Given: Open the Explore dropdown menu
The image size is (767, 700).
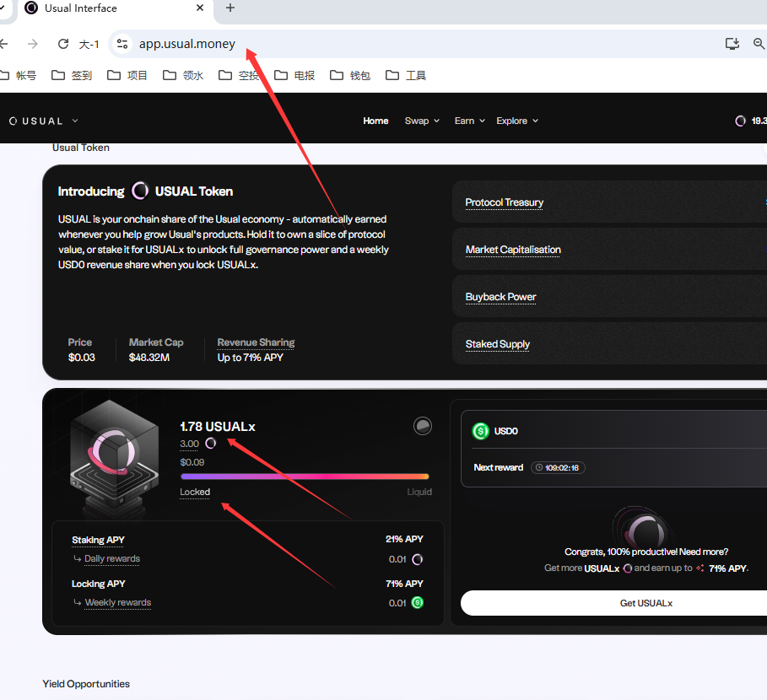Looking at the screenshot, I should (x=516, y=121).
